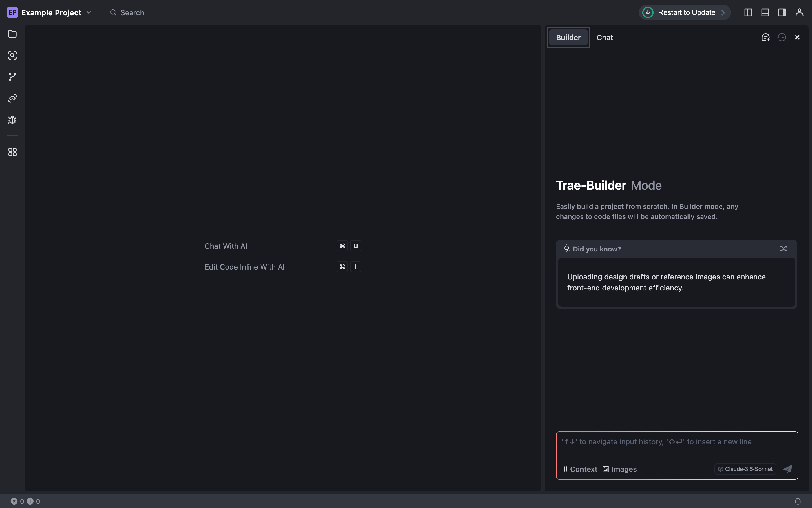Open the chat history clock icon
The image size is (812, 508).
coord(782,37)
